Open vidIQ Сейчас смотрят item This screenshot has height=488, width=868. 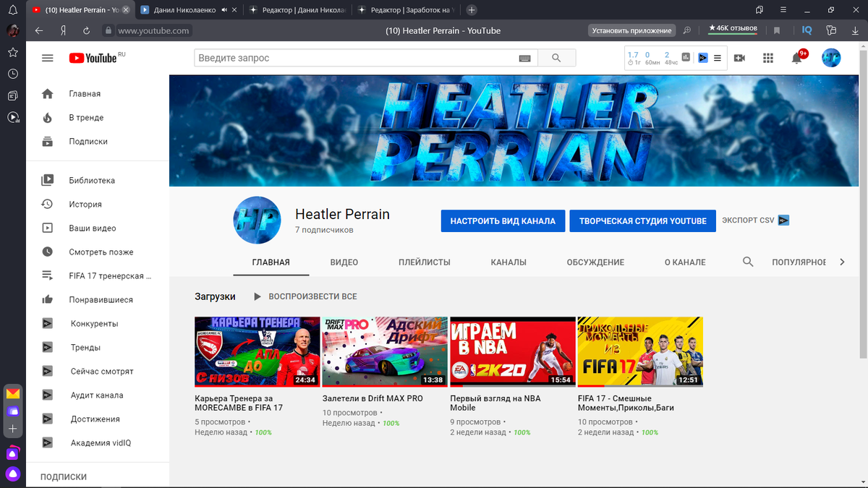[98, 372]
